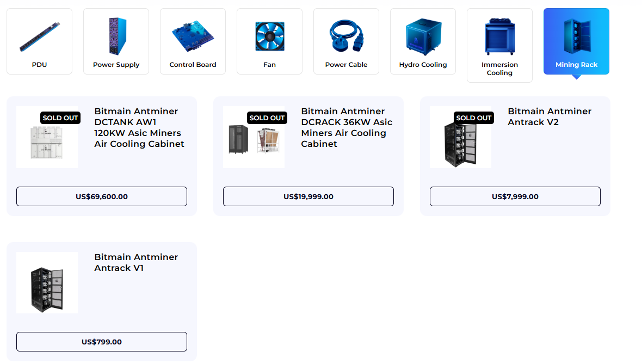
Task: Click the US$19,999.00 price button
Action: [x=308, y=196]
